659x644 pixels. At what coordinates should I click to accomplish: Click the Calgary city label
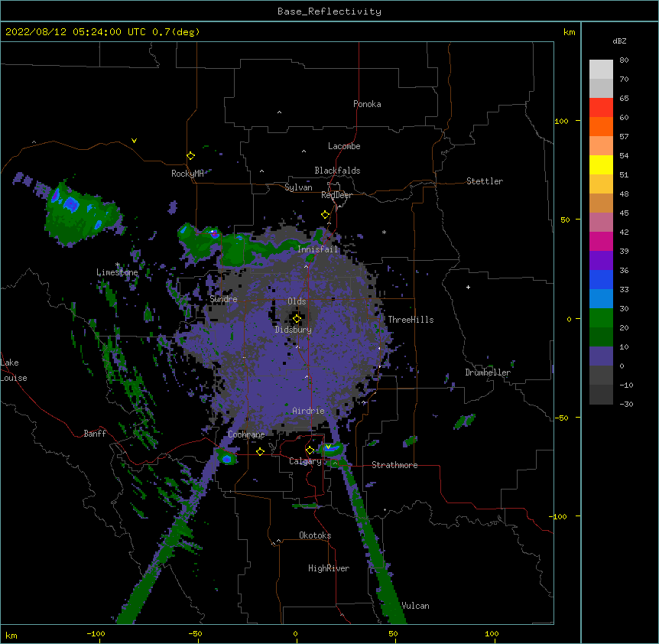pos(305,461)
